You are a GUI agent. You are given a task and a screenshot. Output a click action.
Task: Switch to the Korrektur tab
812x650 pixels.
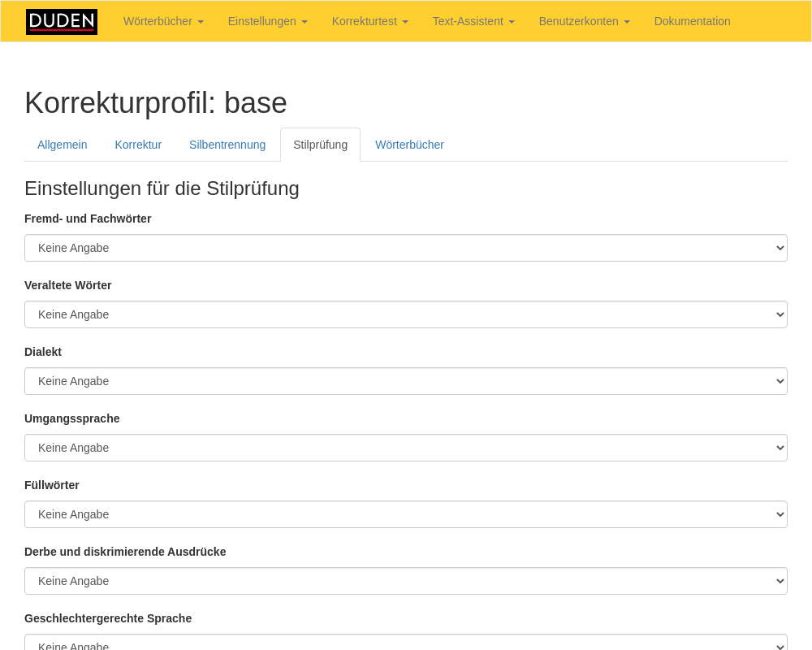[138, 145]
